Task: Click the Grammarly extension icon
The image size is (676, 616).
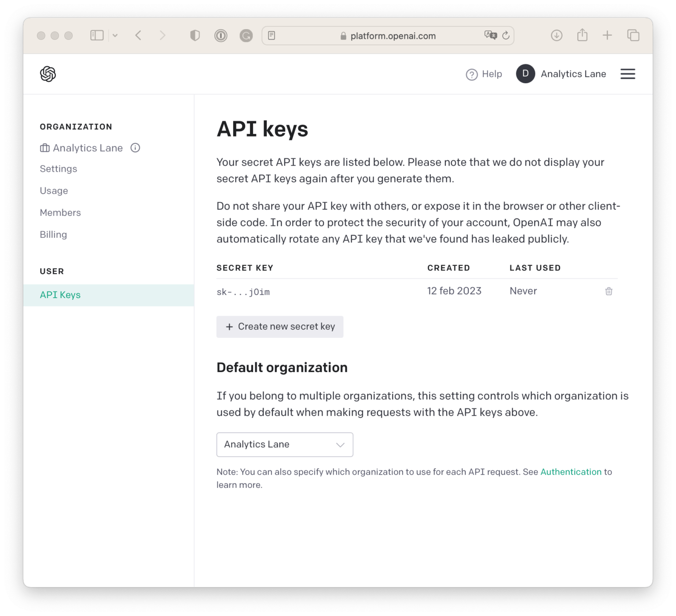Action: click(246, 35)
